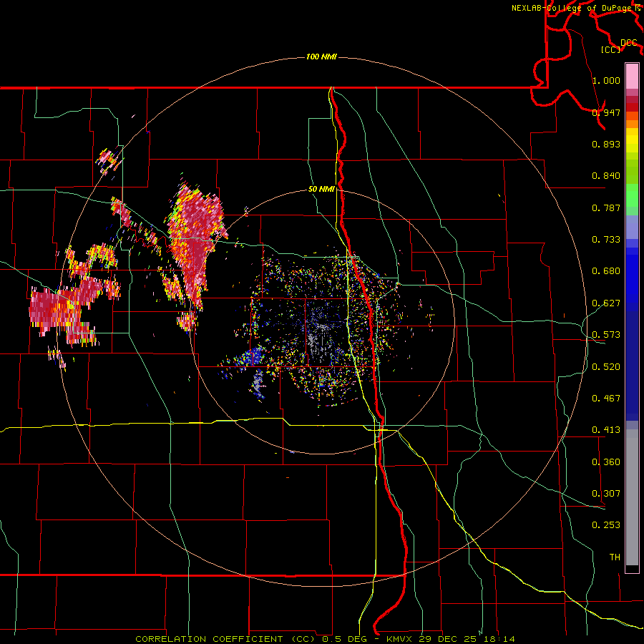Select the 0.680 scale value
644x644 pixels.
[x=606, y=271]
